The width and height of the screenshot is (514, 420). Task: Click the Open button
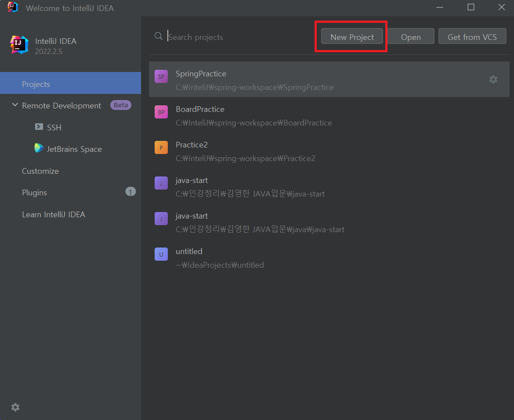(x=411, y=36)
